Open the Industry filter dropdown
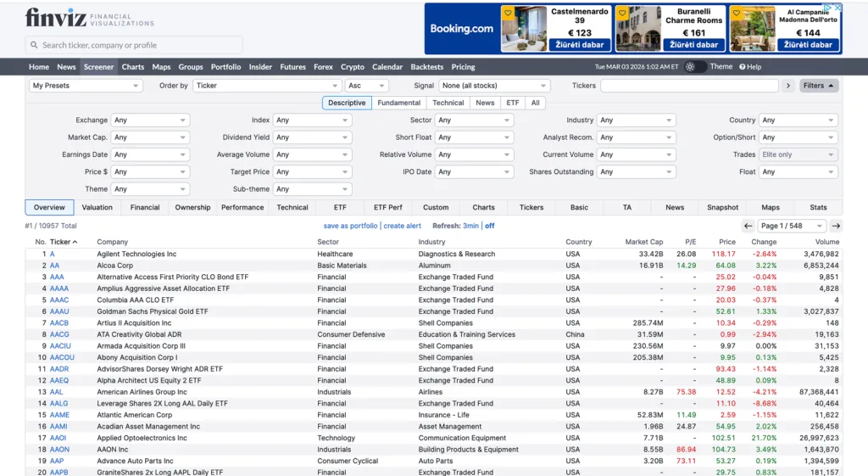The width and height of the screenshot is (868, 476). coord(636,120)
